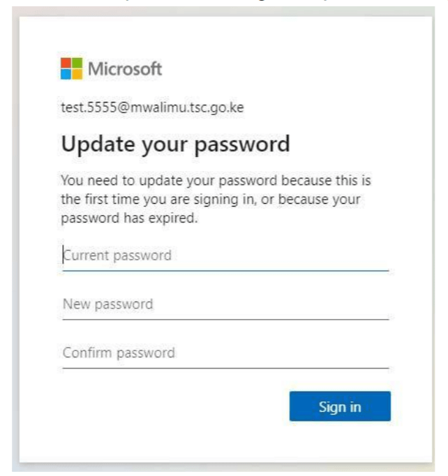
Task: Click the blue underline beneath Current password
Action: (225, 269)
